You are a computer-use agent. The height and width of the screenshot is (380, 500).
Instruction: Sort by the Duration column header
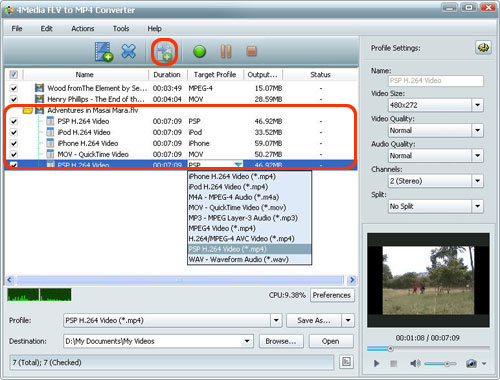point(167,75)
